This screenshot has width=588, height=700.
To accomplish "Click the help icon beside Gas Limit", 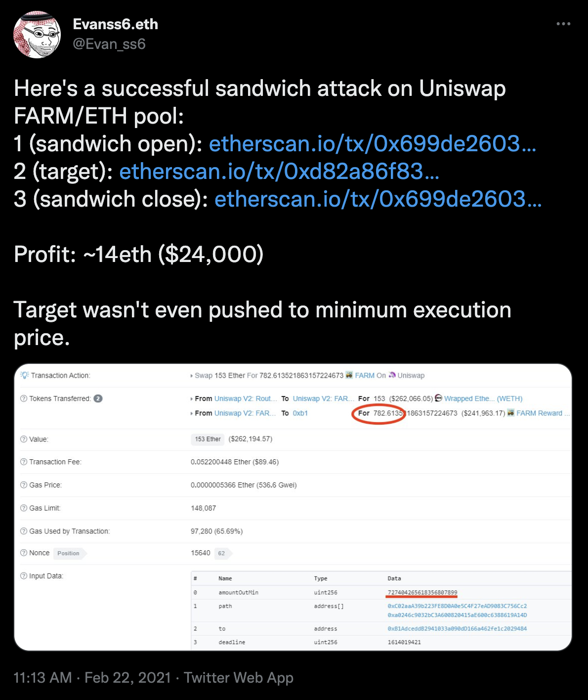I will coord(24,508).
